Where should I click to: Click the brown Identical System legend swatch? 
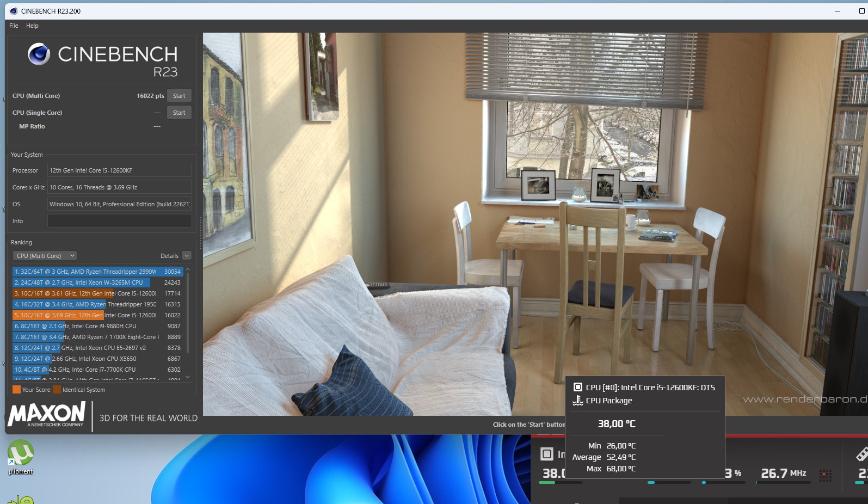point(57,390)
